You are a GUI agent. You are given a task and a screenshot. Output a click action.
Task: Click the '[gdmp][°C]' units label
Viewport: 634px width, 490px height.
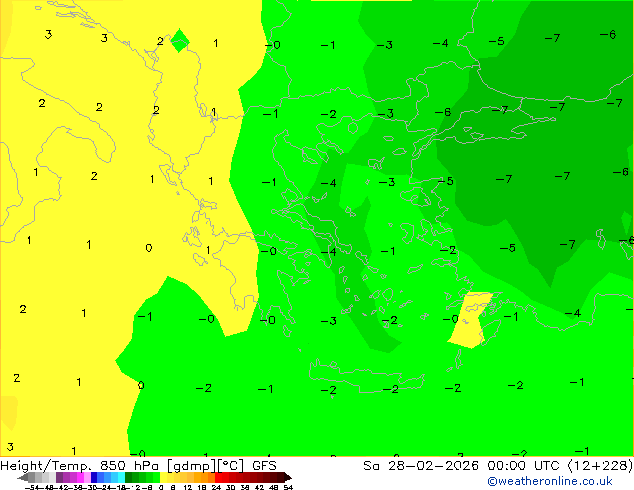[206, 466]
